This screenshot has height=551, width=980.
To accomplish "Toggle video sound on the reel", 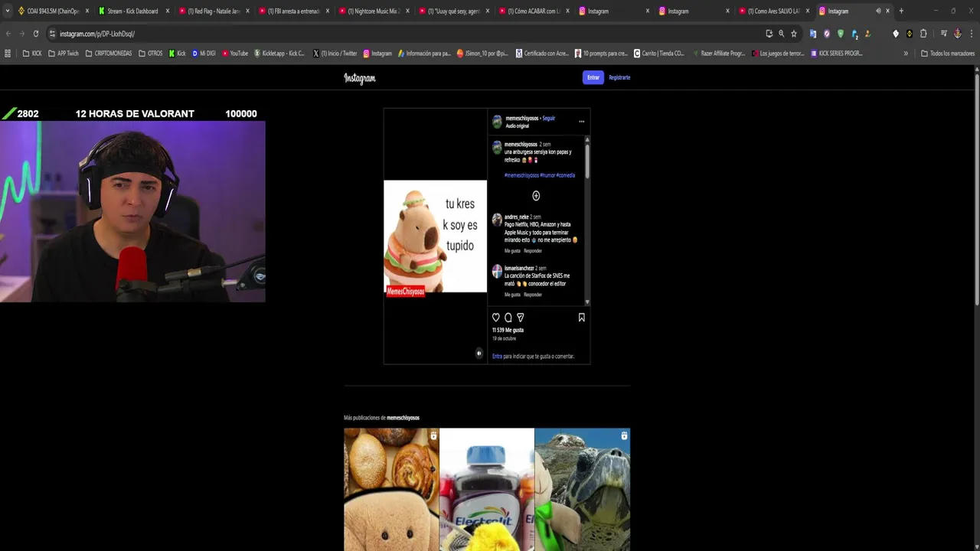I will tap(479, 354).
